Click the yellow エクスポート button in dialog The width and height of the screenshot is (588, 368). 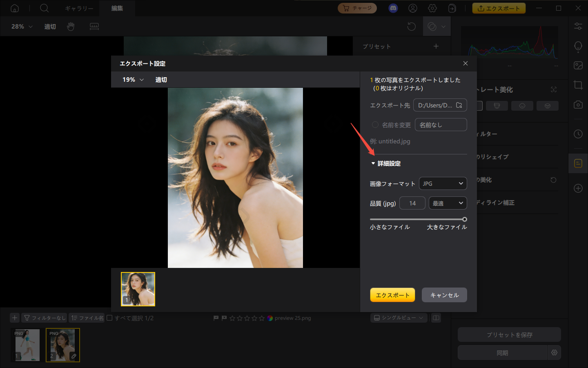[x=392, y=295]
